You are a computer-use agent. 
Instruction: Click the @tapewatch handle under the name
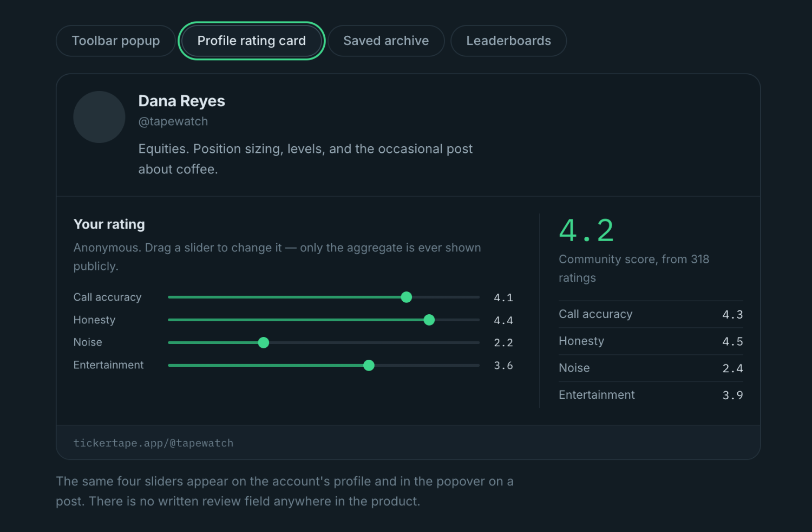click(173, 121)
